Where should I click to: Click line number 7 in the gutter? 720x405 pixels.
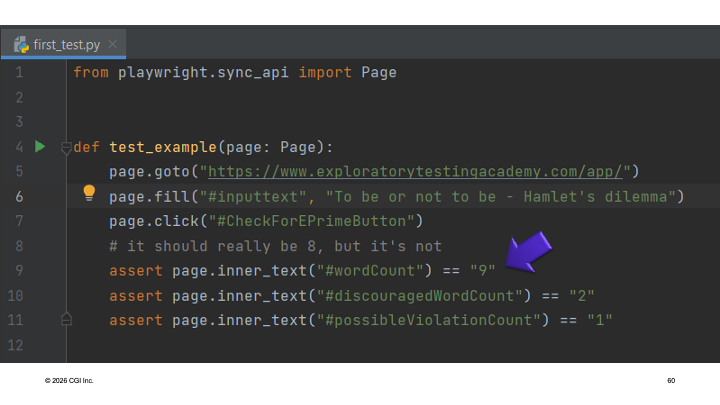pyautogui.click(x=19, y=221)
